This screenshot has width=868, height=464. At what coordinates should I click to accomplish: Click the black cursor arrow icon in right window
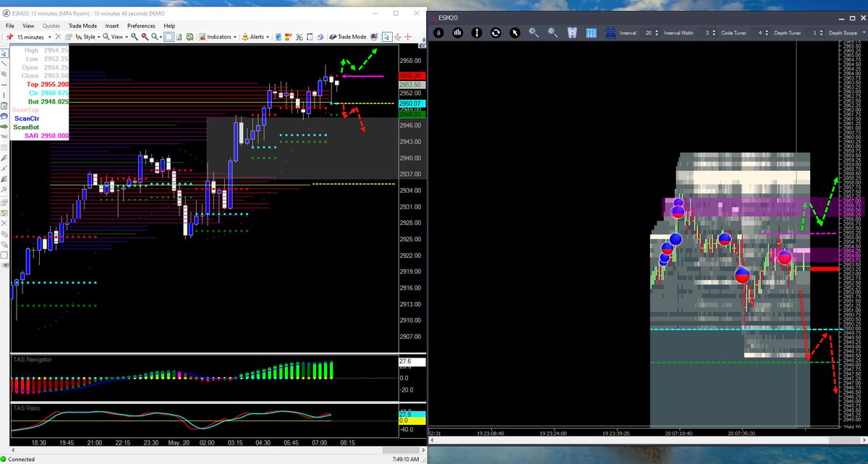coord(514,33)
